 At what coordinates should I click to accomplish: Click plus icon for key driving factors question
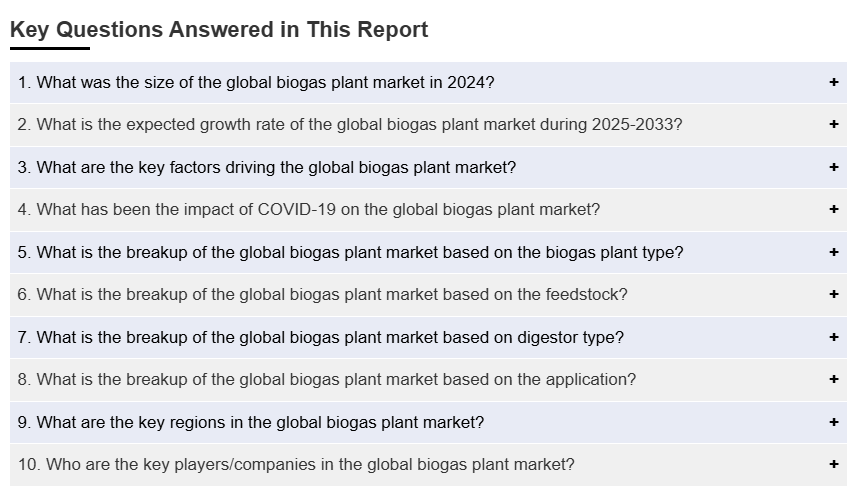point(834,167)
